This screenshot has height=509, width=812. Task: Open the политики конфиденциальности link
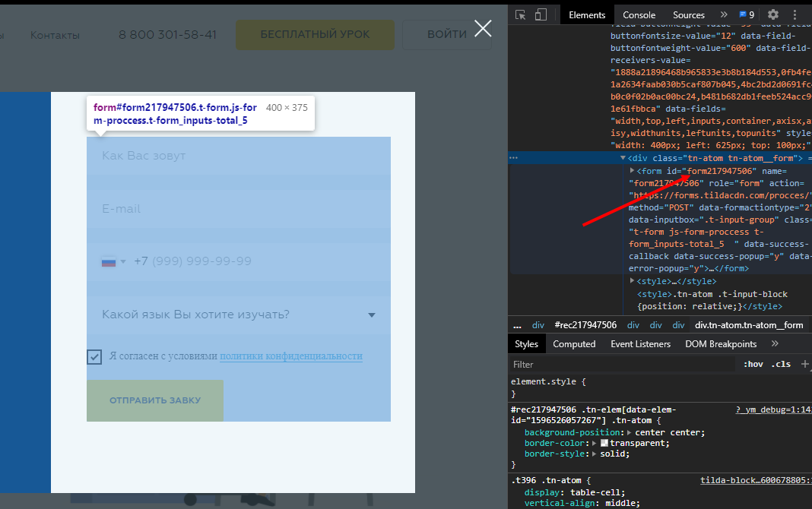click(291, 356)
